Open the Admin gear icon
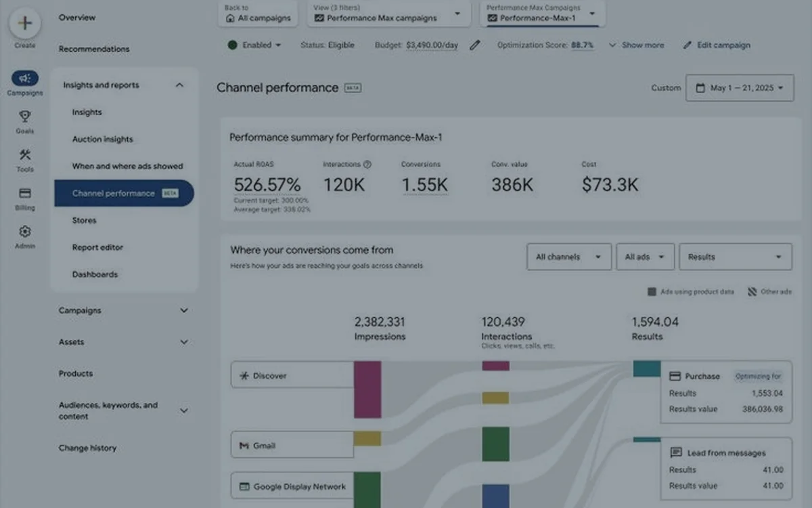The width and height of the screenshot is (812, 508). point(25,232)
